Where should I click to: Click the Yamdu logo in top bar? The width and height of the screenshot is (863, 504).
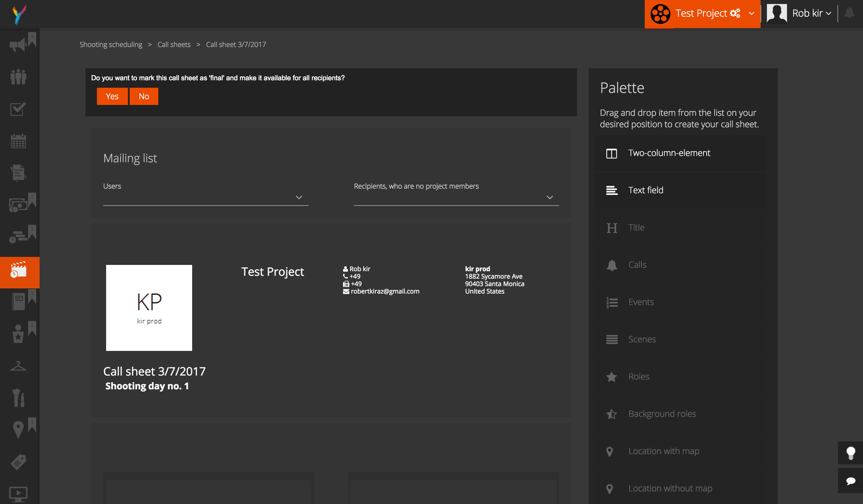point(19,14)
